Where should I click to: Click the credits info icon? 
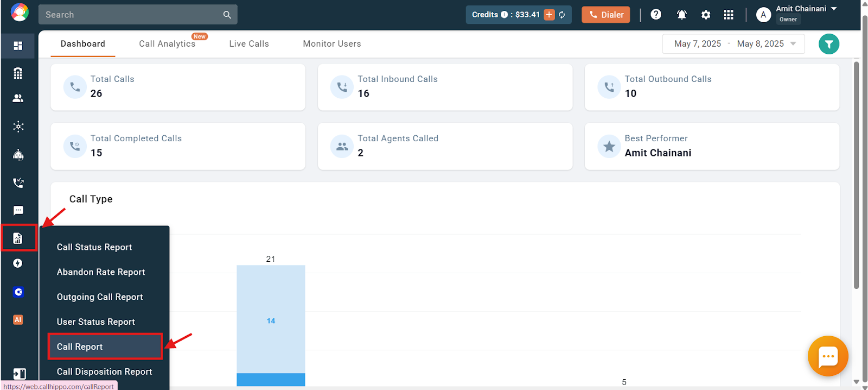tap(505, 15)
